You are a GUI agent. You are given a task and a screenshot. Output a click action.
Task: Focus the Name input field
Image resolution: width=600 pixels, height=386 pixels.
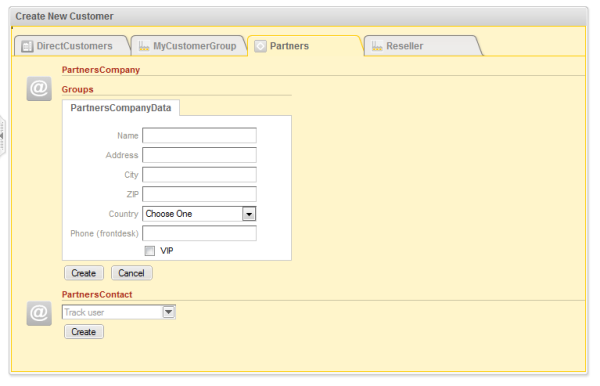tap(199, 135)
